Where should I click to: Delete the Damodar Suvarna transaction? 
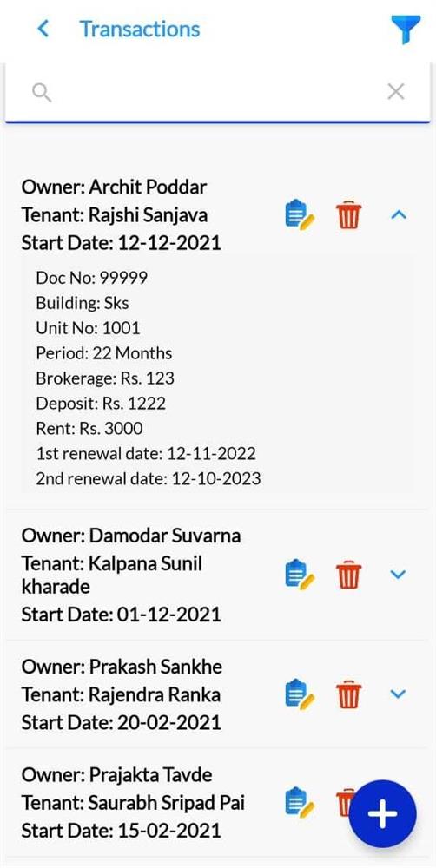click(349, 575)
